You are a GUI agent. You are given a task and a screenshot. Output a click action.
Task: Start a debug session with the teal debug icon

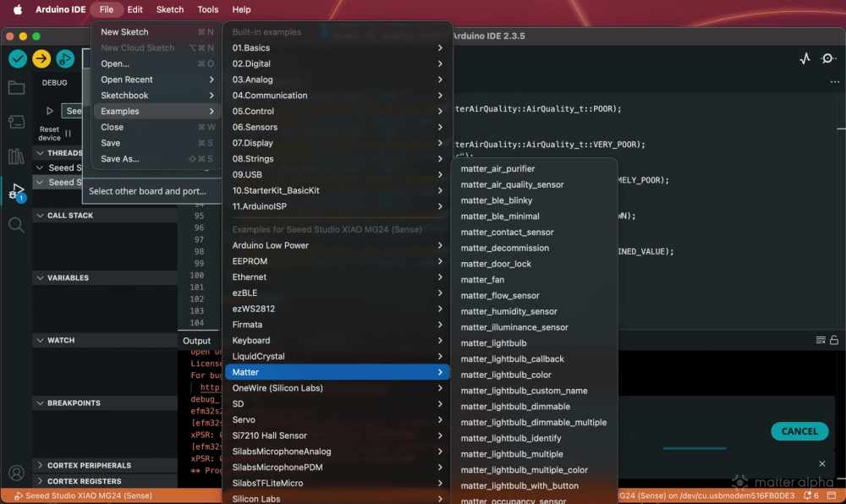[65, 59]
